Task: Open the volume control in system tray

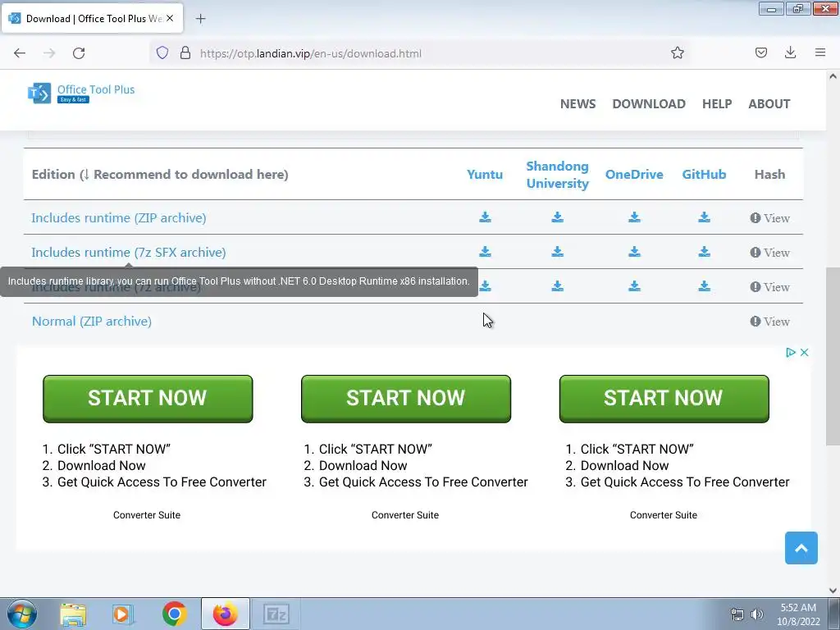Action: (757, 614)
